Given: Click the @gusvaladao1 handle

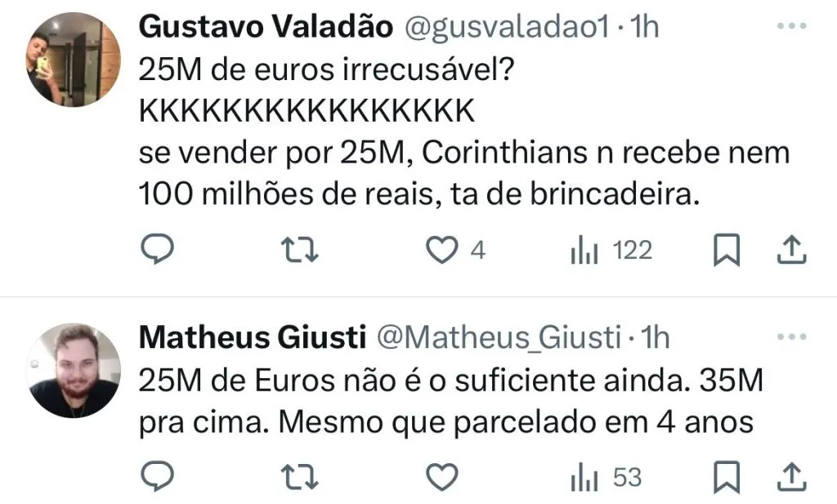Looking at the screenshot, I should 507,27.
